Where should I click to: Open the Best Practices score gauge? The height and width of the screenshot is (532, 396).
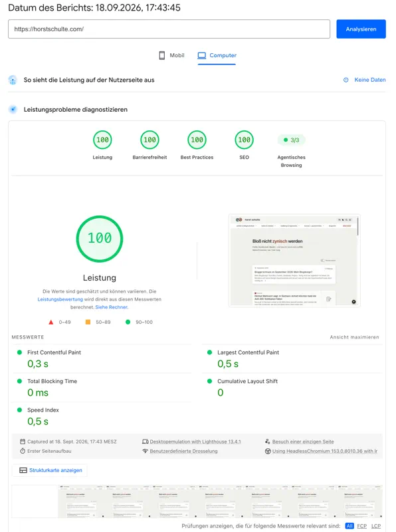(197, 140)
